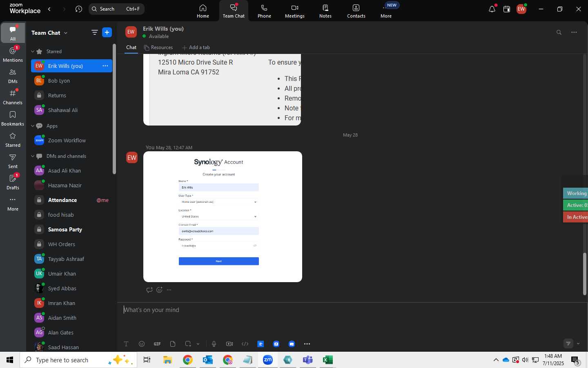Image resolution: width=588 pixels, height=368 pixels.
Task: Open more composer options ellipsis
Action: (307, 344)
